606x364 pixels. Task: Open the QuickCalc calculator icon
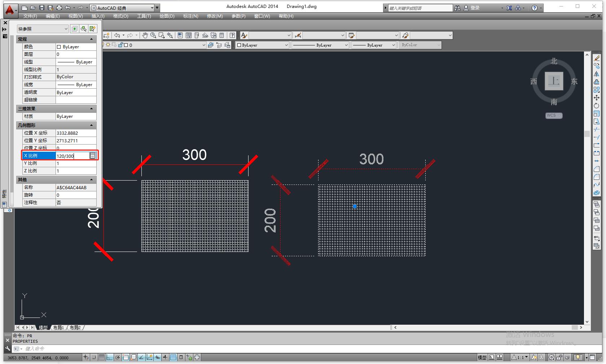pos(221,35)
